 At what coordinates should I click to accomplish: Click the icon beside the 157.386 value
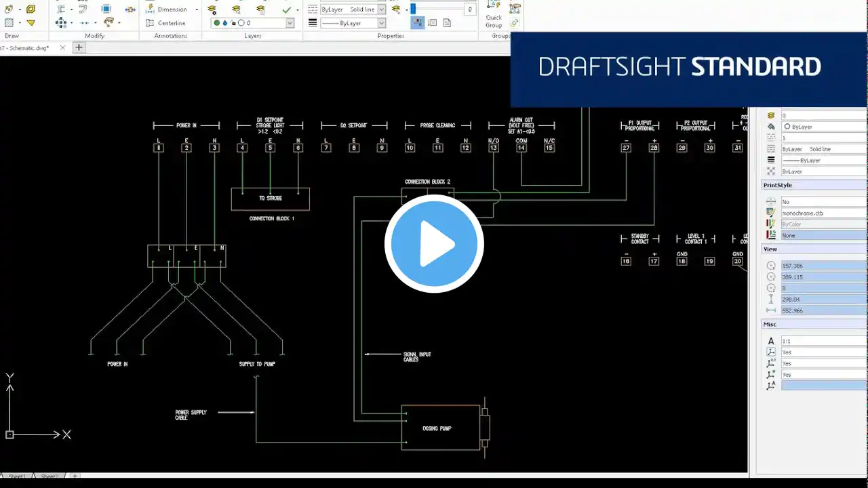(771, 266)
